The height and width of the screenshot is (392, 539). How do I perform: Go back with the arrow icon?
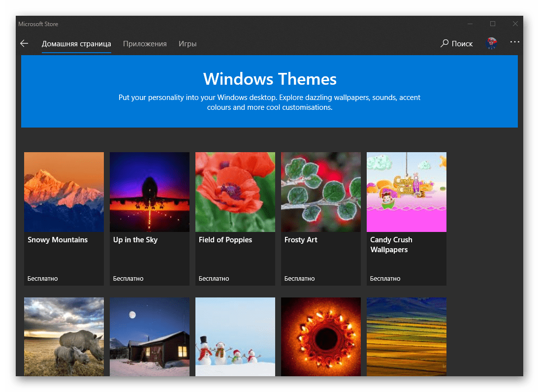click(24, 43)
